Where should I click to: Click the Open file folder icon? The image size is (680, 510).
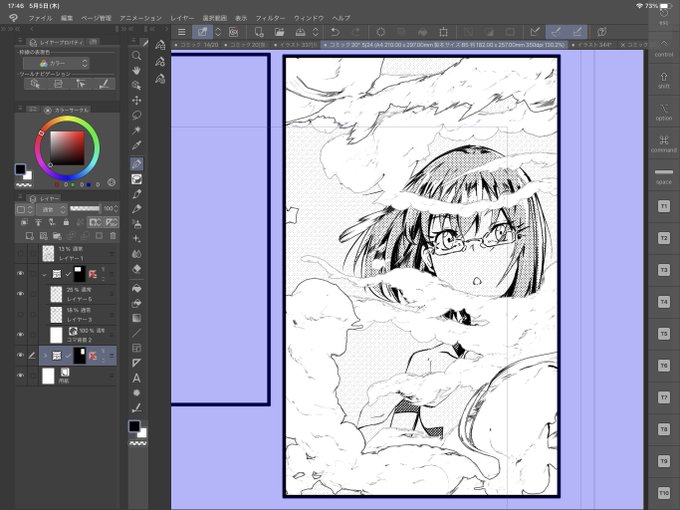279,32
